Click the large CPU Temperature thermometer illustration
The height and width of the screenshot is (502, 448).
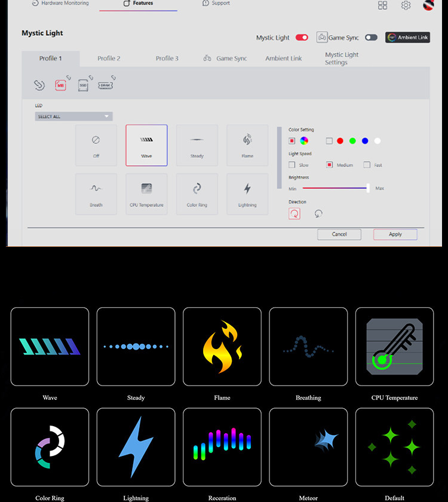click(x=395, y=347)
